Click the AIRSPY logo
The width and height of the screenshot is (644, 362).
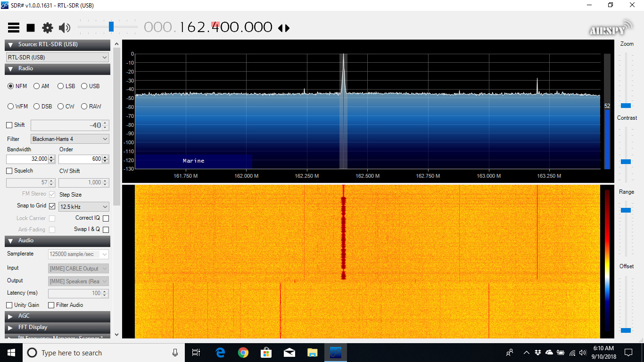tap(611, 28)
